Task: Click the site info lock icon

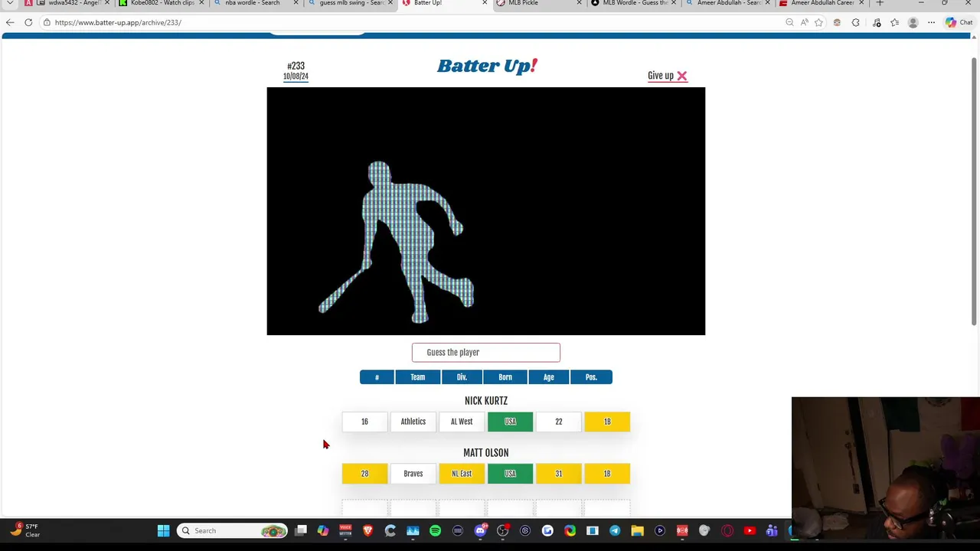Action: [x=47, y=22]
